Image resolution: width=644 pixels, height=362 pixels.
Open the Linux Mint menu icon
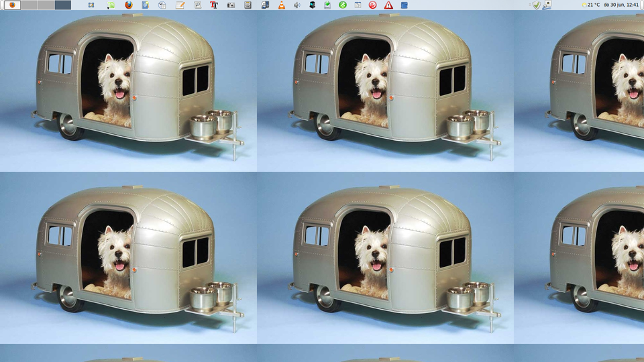click(111, 5)
